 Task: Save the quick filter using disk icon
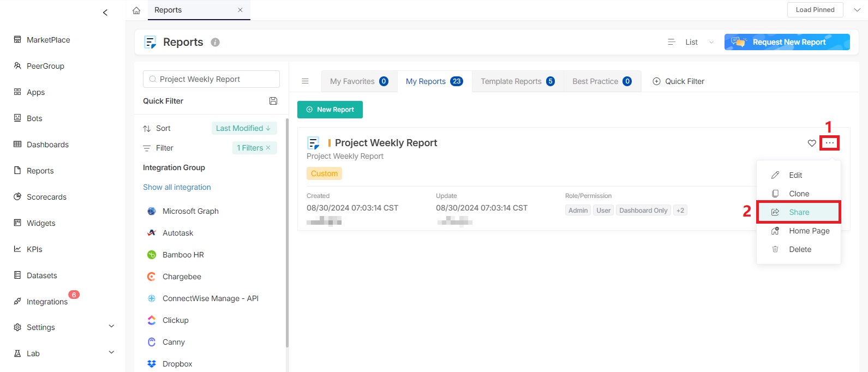click(x=273, y=101)
